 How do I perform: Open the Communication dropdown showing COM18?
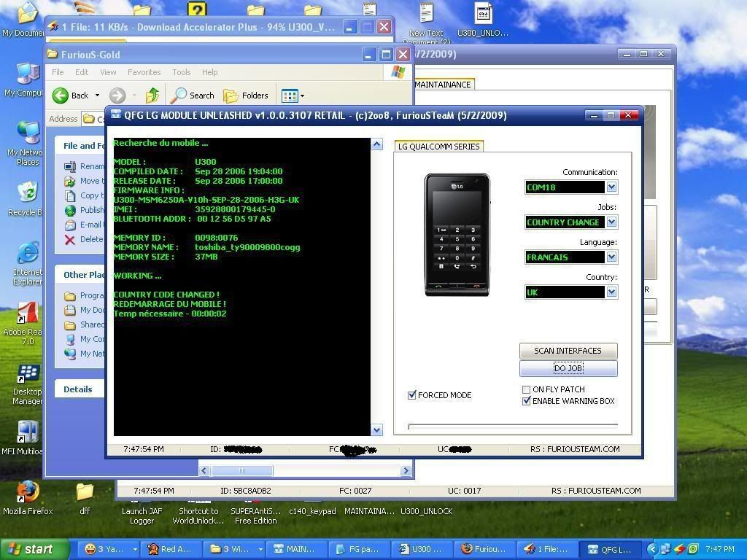612,187
